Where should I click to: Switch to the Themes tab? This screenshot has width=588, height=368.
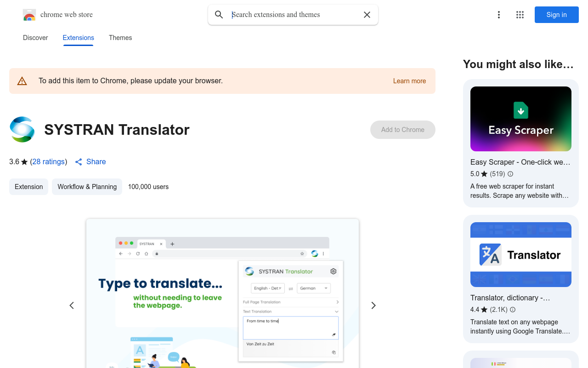coord(120,38)
